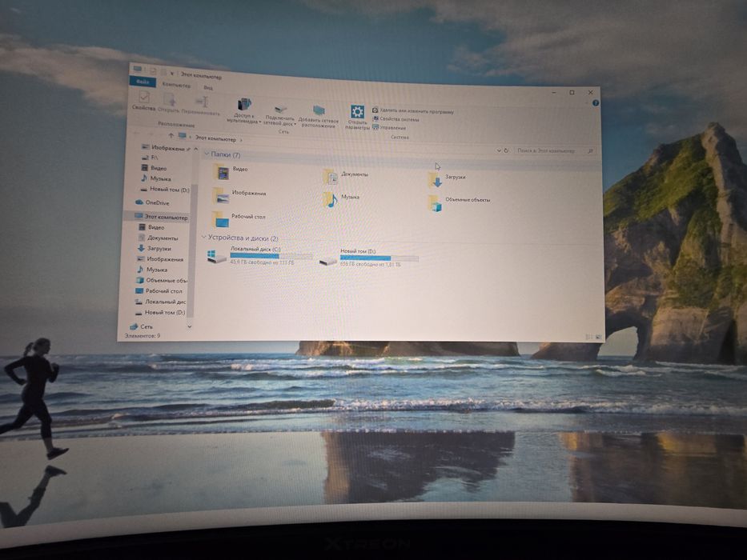Open the Вид ribbon tab
The image size is (747, 560).
(x=207, y=88)
